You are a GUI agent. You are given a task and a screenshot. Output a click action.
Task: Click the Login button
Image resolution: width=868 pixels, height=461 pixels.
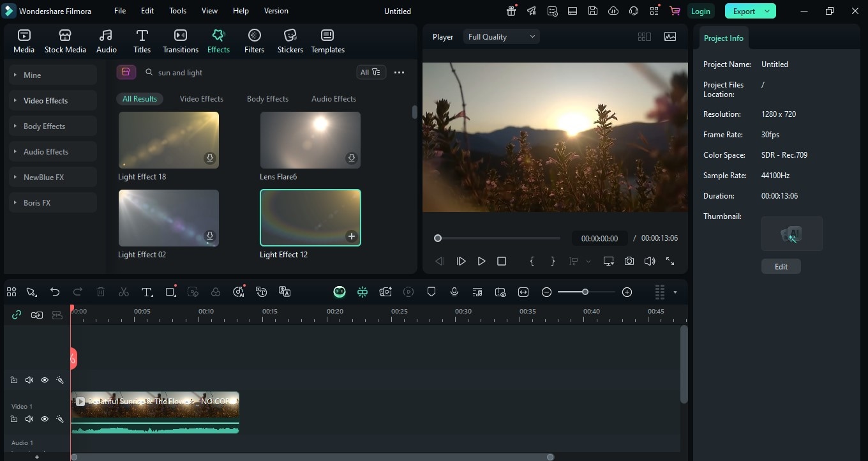[700, 11]
